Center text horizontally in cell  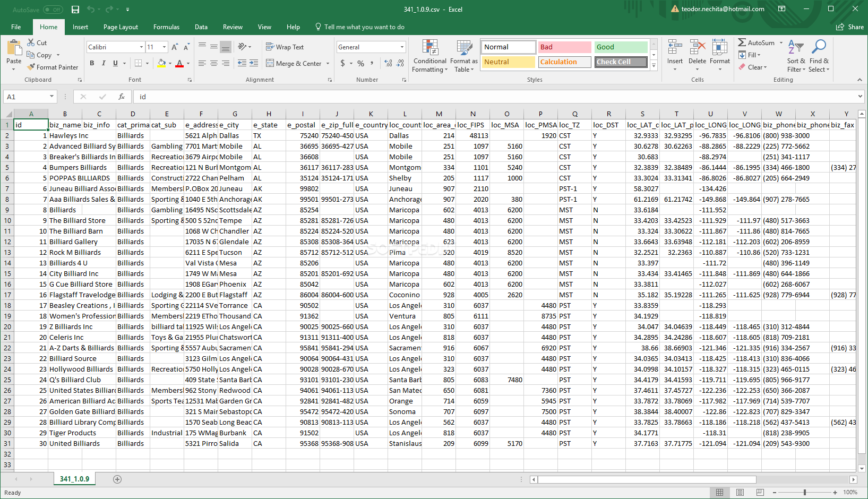214,63
